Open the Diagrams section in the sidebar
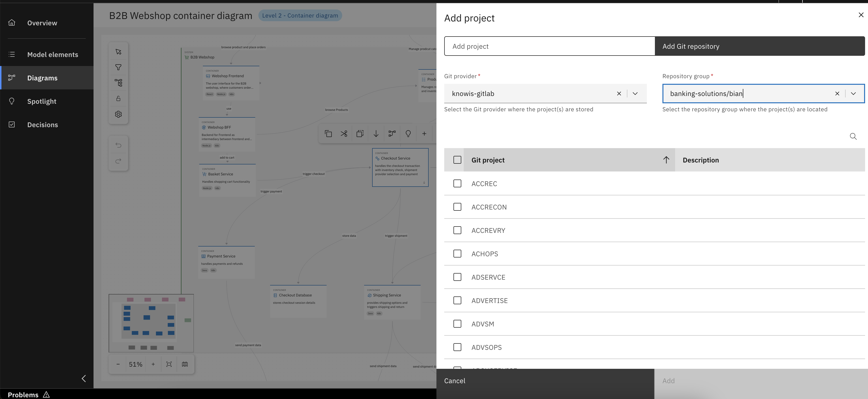The image size is (868, 399). (42, 78)
